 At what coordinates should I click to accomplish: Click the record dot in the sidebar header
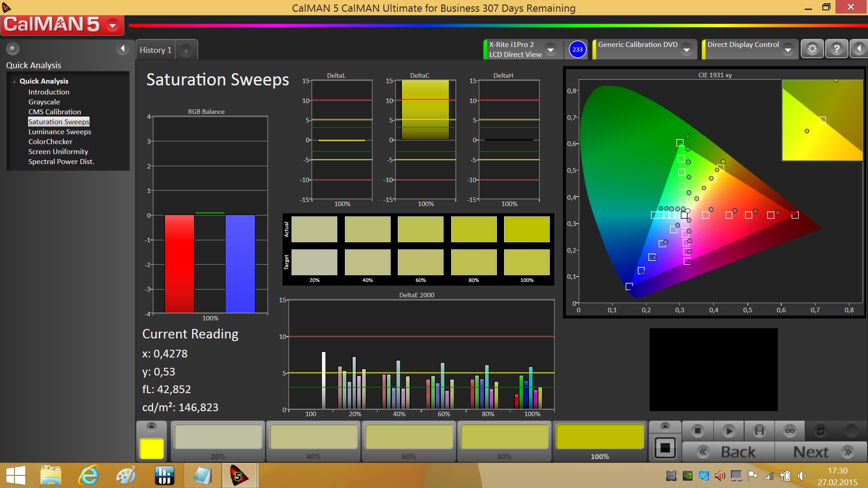click(x=13, y=48)
